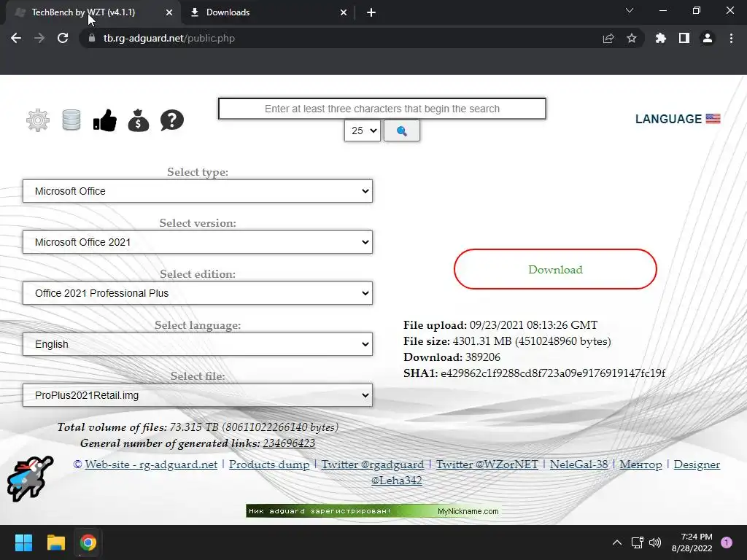Expand the Select file dropdown

(198, 395)
